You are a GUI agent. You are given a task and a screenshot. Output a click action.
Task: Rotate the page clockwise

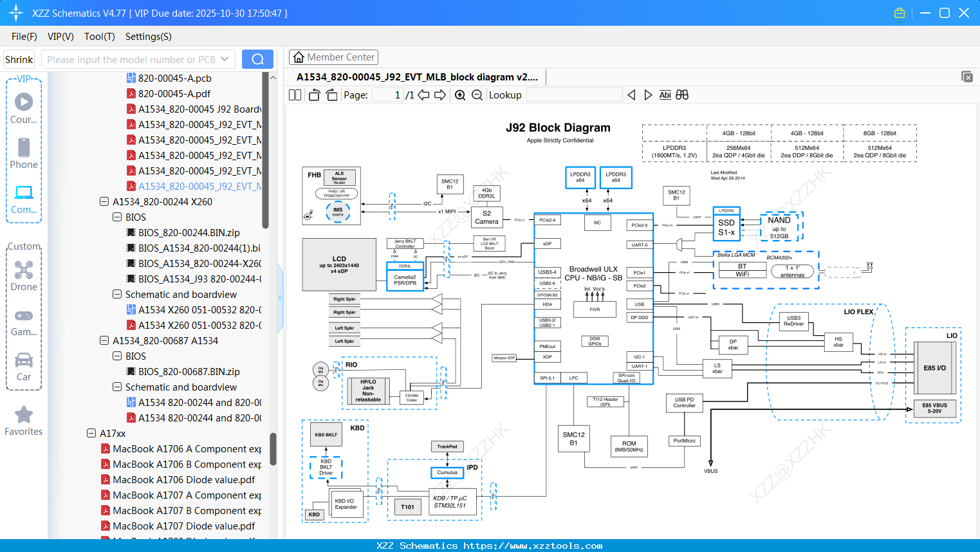pos(332,95)
